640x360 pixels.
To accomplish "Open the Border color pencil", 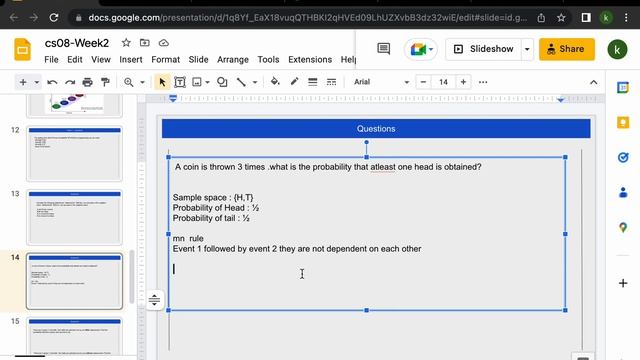I will [294, 82].
